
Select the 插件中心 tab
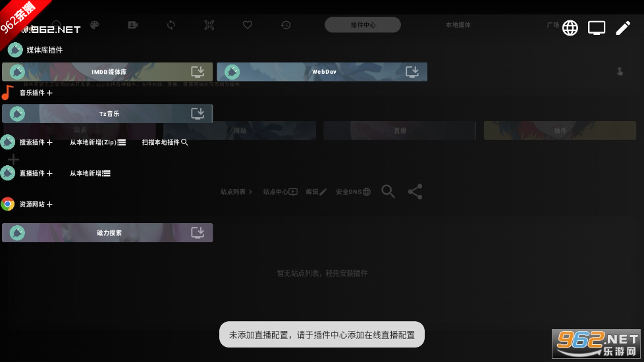(x=363, y=24)
